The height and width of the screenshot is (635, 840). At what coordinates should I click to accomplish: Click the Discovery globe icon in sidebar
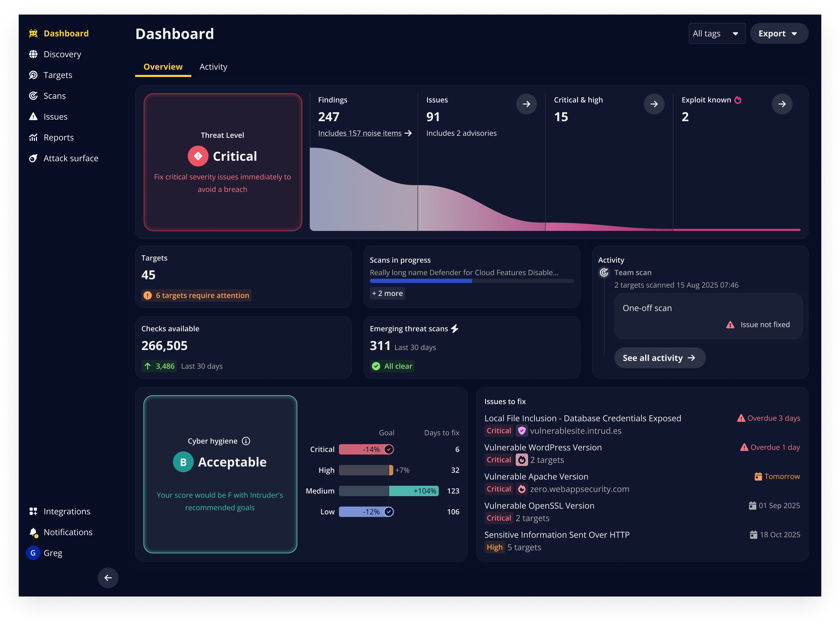point(34,54)
